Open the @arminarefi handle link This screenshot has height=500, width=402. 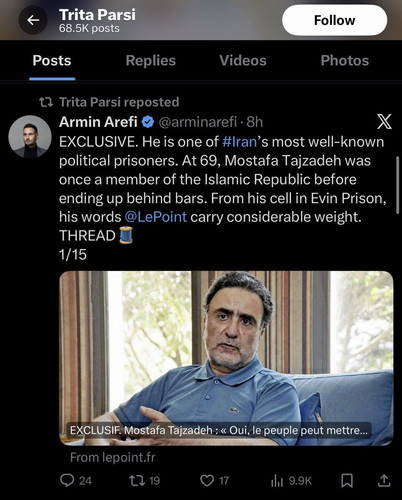198,122
